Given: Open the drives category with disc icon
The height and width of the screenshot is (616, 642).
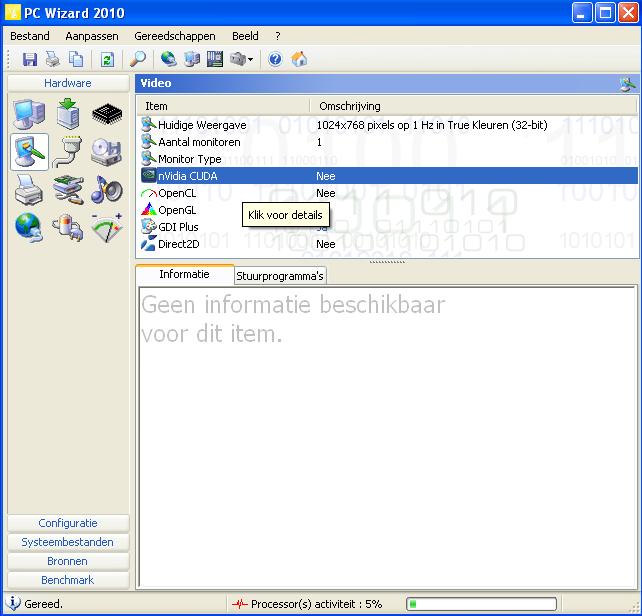Looking at the screenshot, I should click(107, 152).
